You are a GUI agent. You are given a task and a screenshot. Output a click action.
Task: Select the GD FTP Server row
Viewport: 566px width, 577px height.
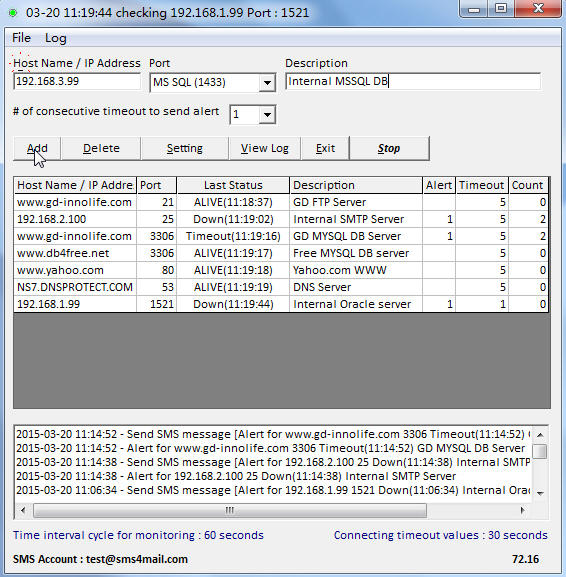281,202
